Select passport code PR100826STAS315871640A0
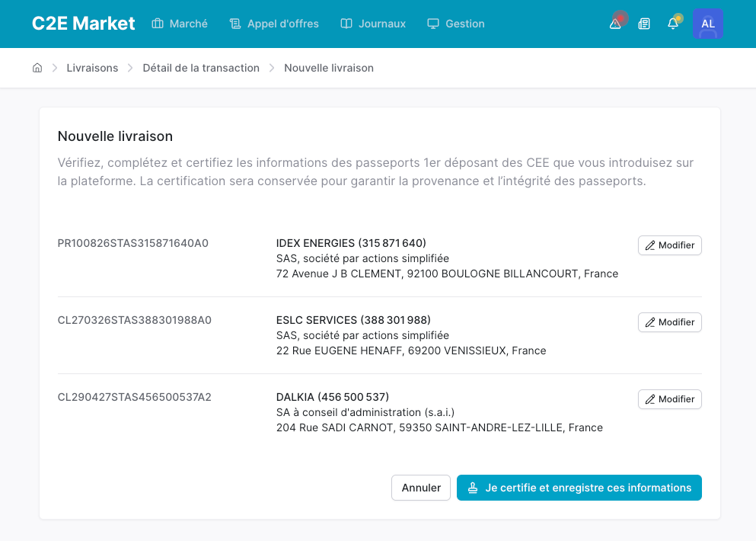The image size is (756, 541). (x=133, y=243)
